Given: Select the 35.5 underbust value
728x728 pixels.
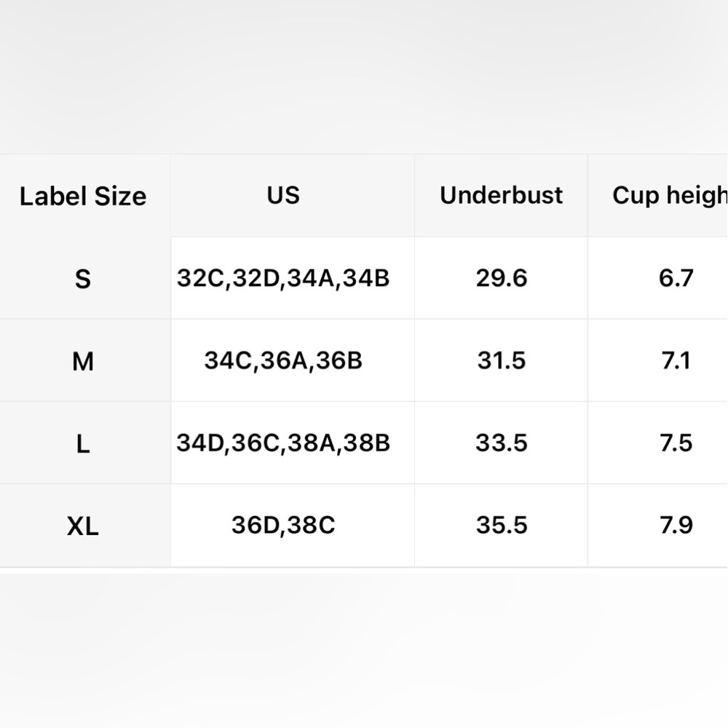Looking at the screenshot, I should tap(502, 525).
